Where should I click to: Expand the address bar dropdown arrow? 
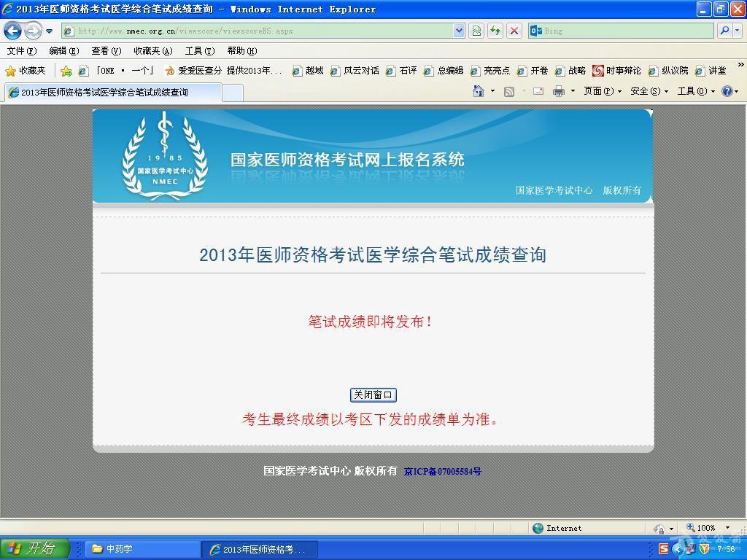point(459,31)
